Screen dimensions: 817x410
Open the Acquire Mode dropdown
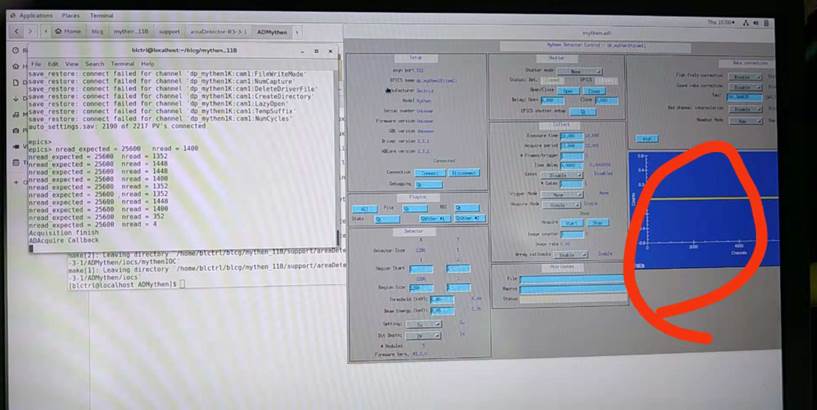pyautogui.click(x=561, y=205)
